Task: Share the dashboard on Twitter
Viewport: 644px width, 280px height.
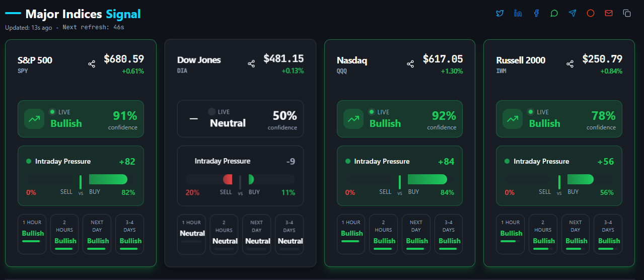Action: (499, 13)
